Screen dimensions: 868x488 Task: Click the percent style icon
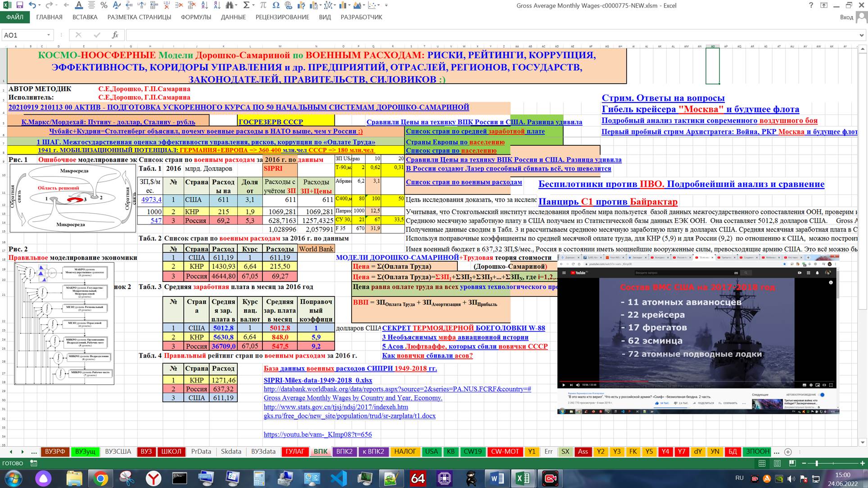tap(104, 5)
